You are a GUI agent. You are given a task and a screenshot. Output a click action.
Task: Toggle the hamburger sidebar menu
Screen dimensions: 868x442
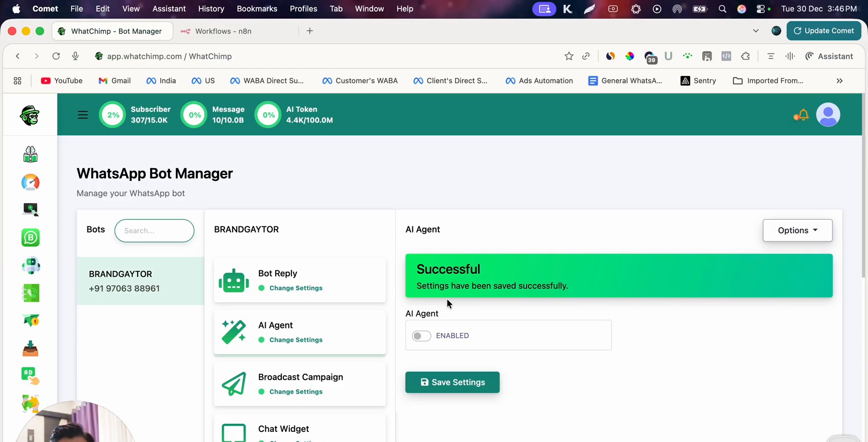pyautogui.click(x=83, y=115)
